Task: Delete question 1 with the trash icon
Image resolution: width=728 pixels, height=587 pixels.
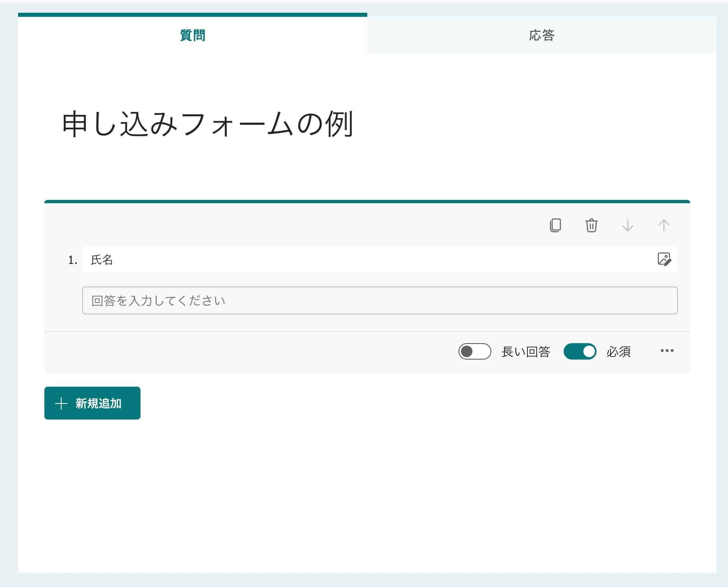Action: tap(591, 225)
